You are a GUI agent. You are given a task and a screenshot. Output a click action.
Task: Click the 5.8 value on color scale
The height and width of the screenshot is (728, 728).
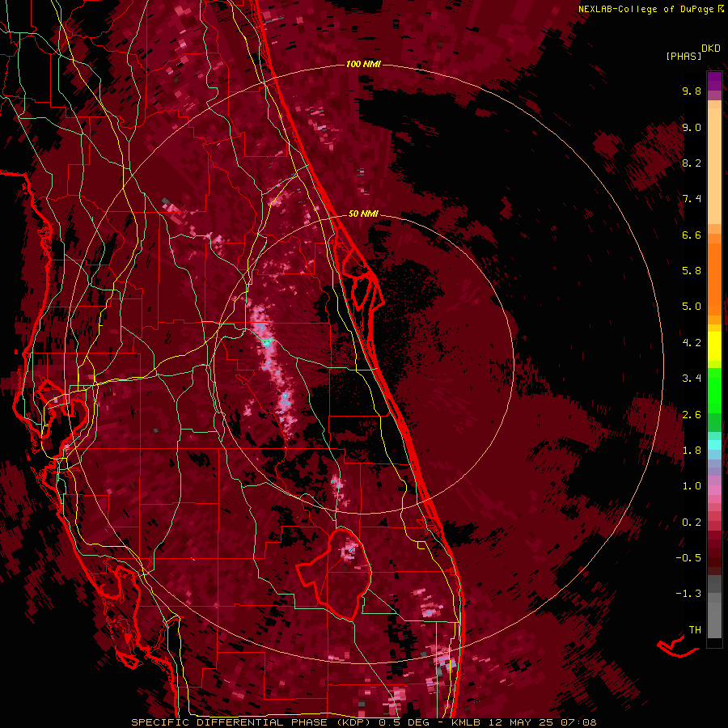click(692, 271)
